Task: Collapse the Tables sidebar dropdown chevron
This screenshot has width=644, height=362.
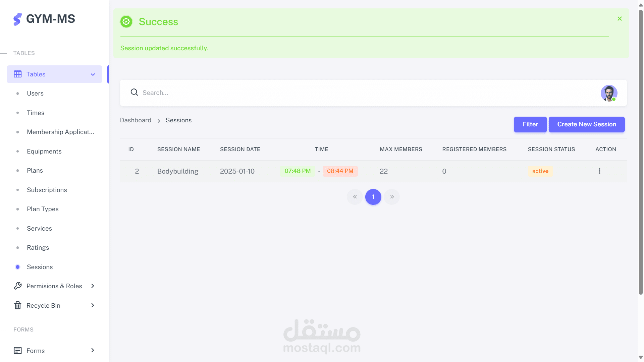Action: [93, 74]
